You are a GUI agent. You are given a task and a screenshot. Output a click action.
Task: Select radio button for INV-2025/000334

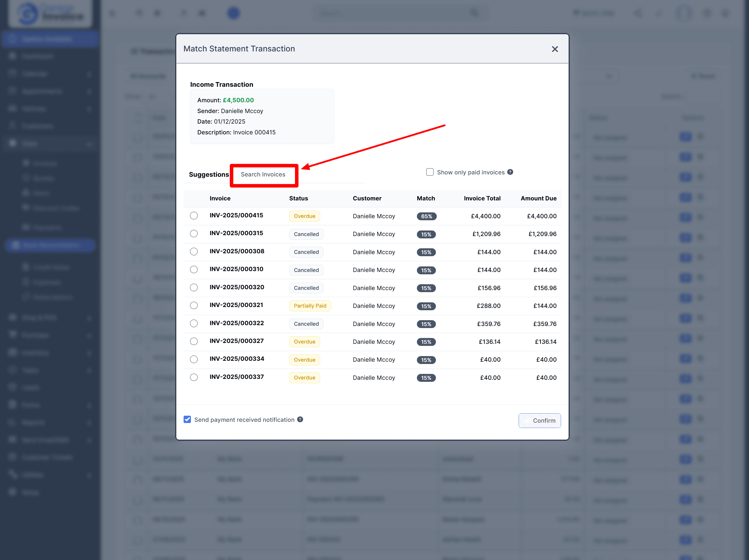tap(194, 359)
